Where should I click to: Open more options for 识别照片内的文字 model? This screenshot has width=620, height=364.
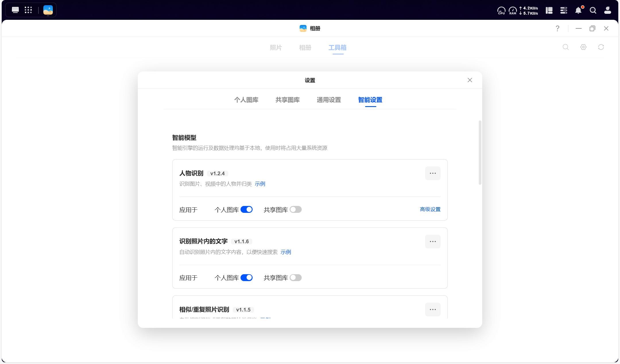point(433,242)
